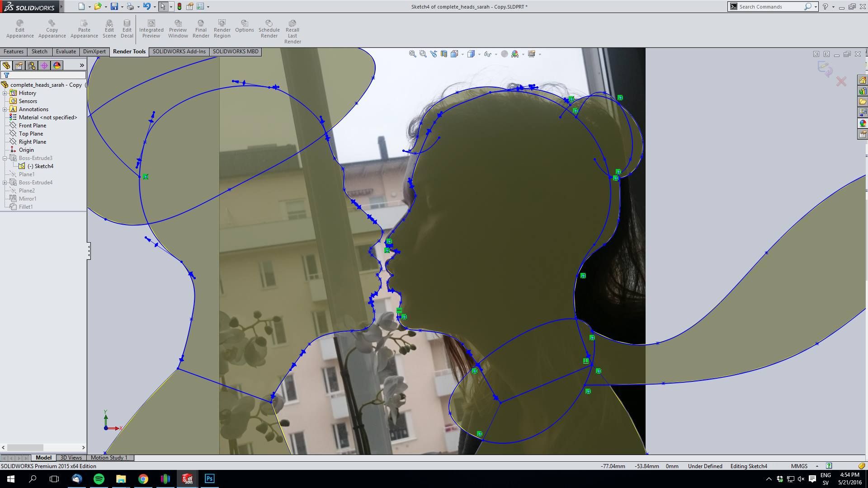
Task: Open the DisplayManager color ball icon
Action: [57, 66]
